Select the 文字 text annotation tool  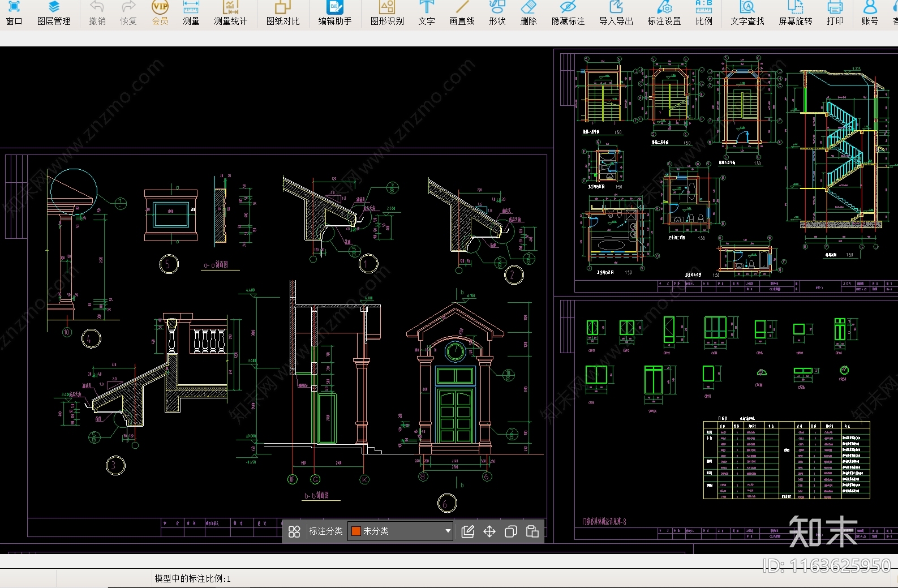pos(427,14)
